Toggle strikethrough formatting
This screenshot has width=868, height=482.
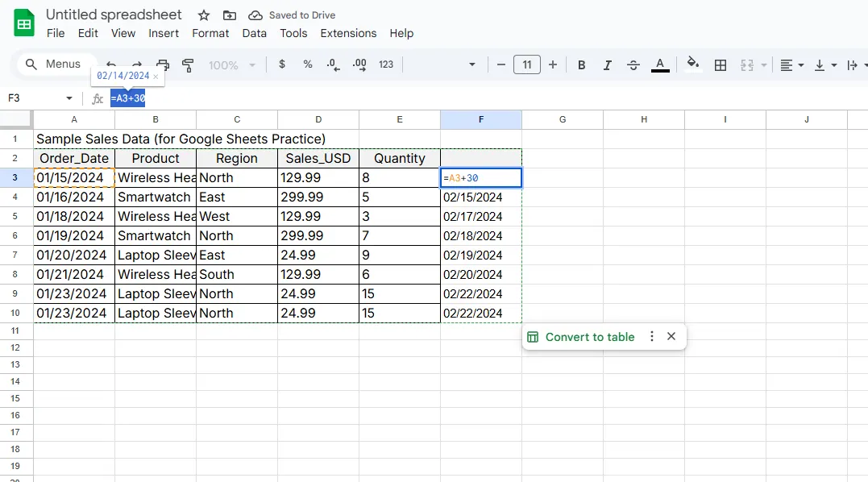tap(633, 64)
